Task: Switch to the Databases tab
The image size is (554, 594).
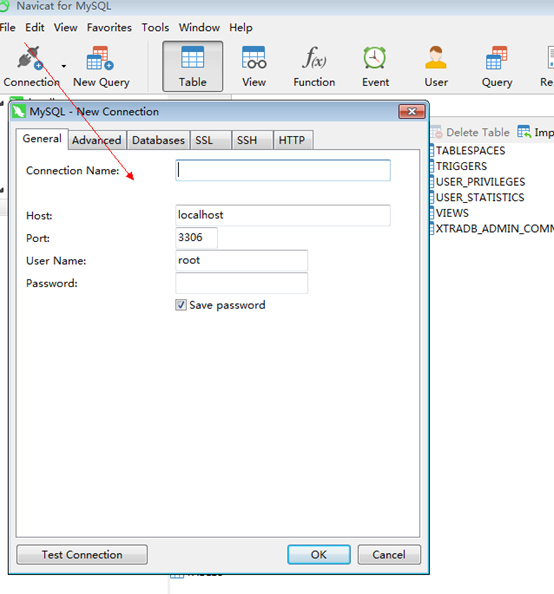Action: (158, 140)
